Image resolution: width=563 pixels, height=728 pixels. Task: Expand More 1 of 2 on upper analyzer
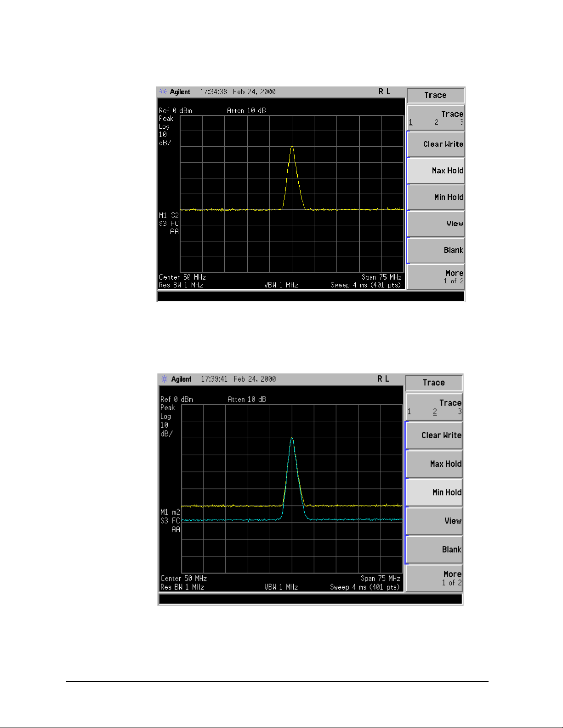click(436, 276)
